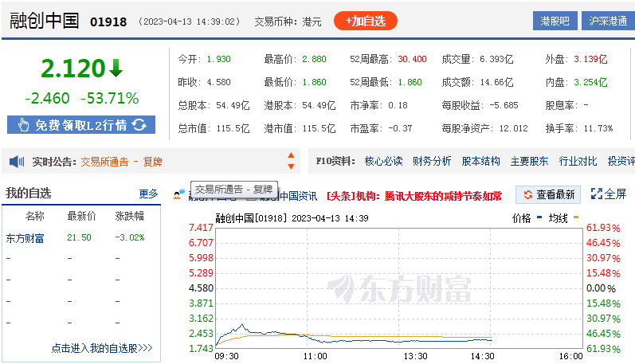
Task: Click the +加自选 button
Action: pos(365,21)
